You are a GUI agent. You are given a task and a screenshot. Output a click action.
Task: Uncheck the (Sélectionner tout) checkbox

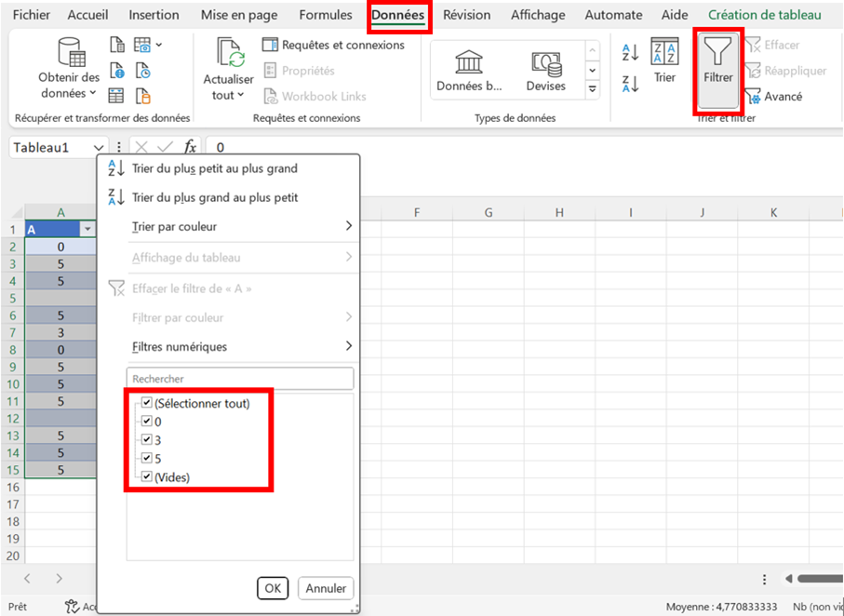point(146,403)
